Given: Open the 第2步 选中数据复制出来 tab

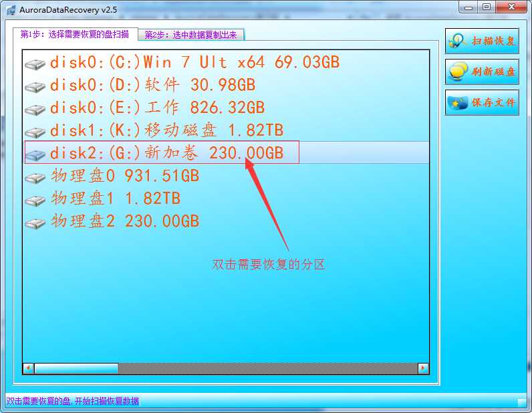Looking at the screenshot, I should 191,35.
